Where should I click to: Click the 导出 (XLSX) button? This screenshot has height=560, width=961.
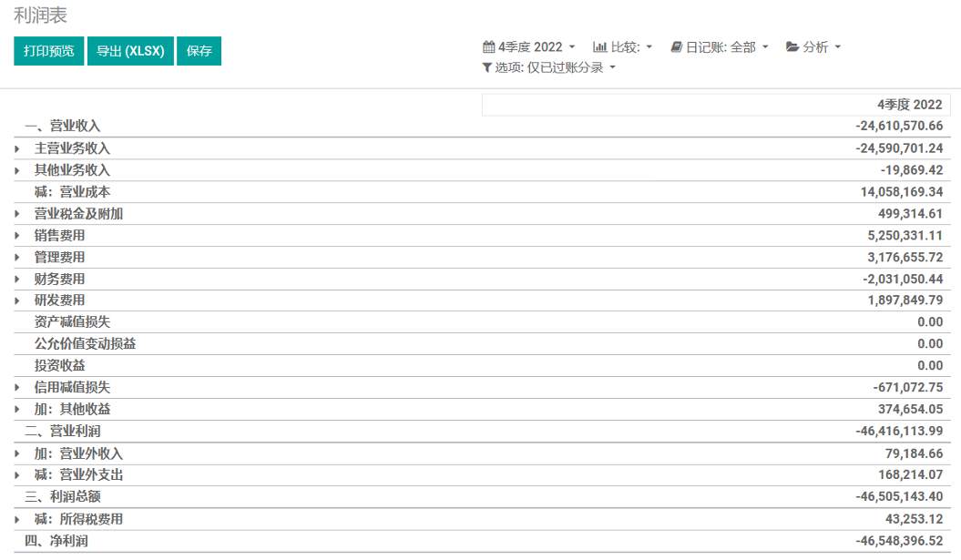click(130, 51)
